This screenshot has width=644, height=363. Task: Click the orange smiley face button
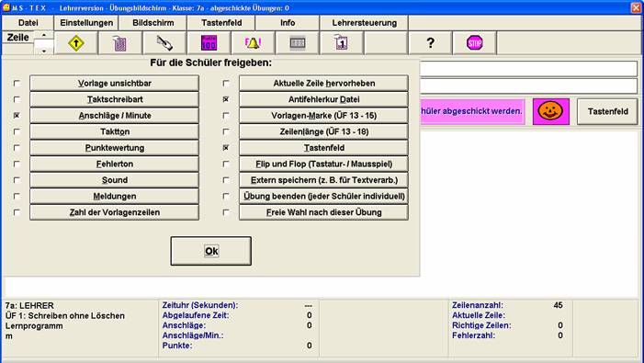coord(551,111)
